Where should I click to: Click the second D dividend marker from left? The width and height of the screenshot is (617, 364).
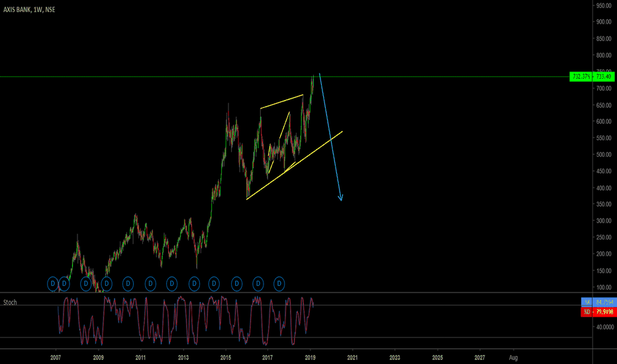pyautogui.click(x=64, y=284)
